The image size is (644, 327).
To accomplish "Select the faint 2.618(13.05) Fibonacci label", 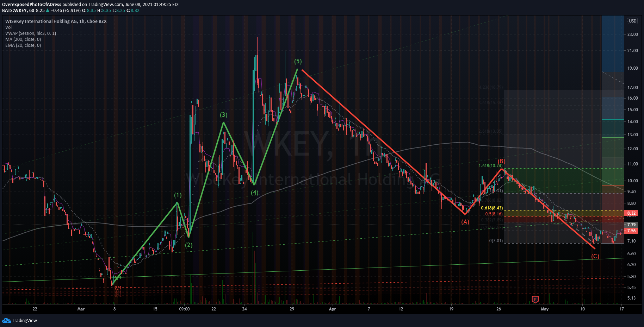I will point(490,131).
